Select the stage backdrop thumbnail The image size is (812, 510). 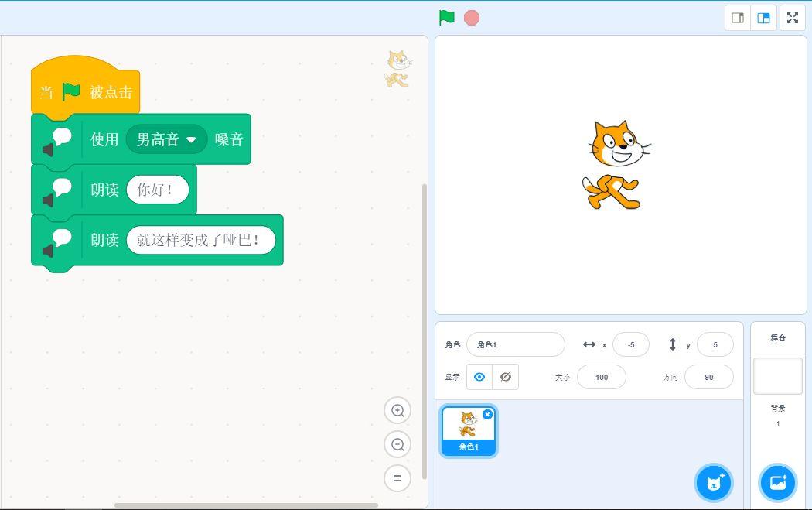pos(777,376)
